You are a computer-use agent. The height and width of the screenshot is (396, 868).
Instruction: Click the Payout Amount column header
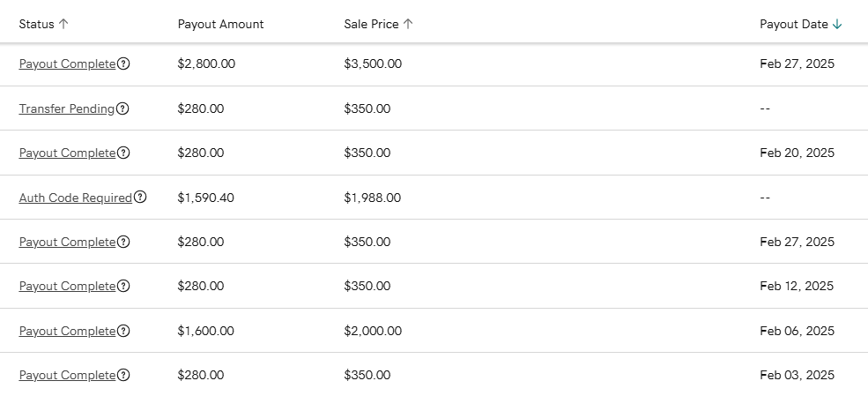(220, 24)
